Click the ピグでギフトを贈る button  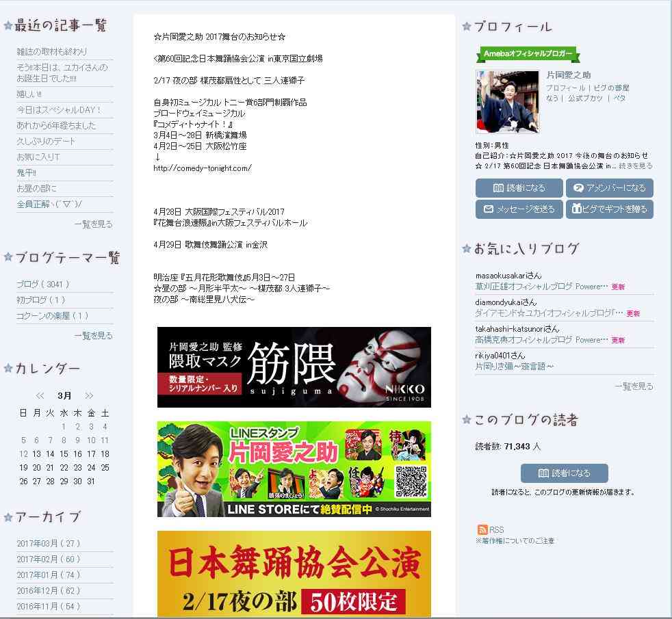(x=610, y=209)
